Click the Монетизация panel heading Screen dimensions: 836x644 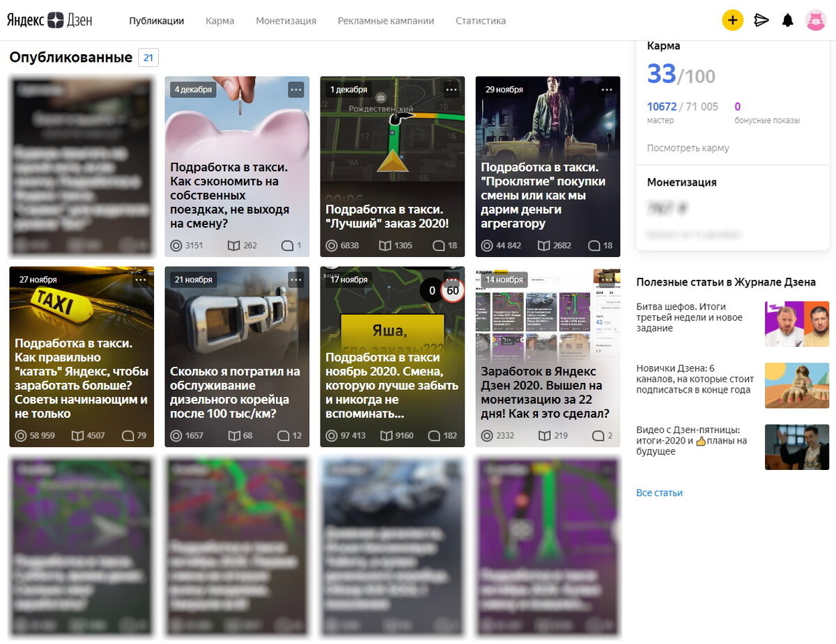tap(682, 182)
